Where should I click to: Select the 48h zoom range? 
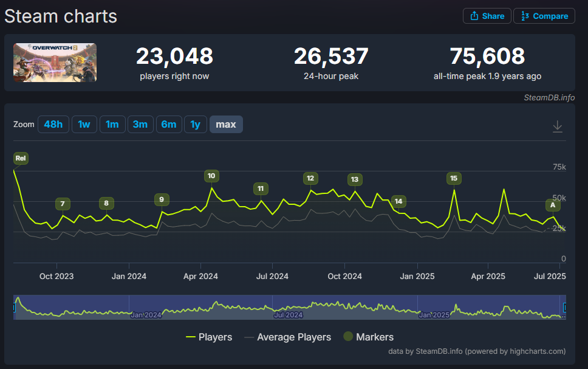pos(53,125)
